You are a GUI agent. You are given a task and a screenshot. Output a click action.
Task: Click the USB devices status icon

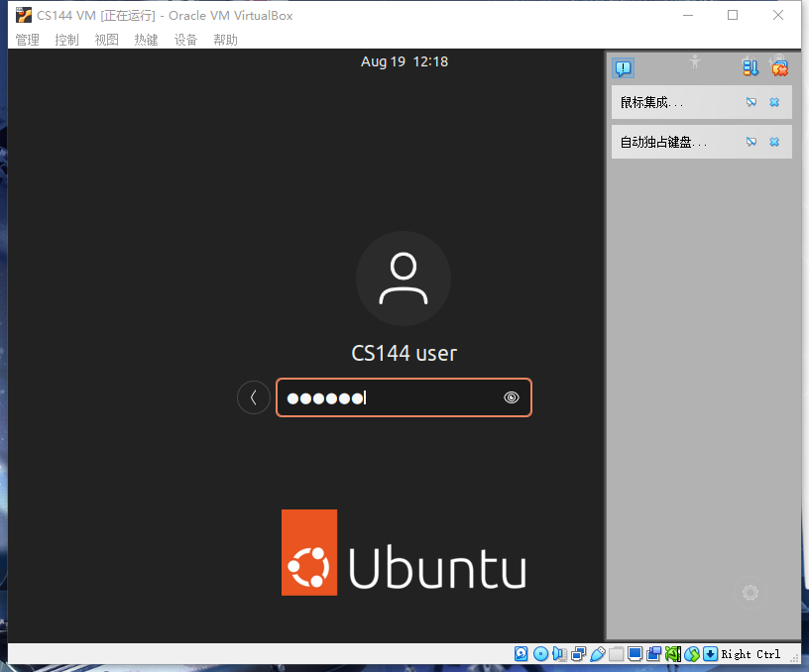(x=598, y=654)
